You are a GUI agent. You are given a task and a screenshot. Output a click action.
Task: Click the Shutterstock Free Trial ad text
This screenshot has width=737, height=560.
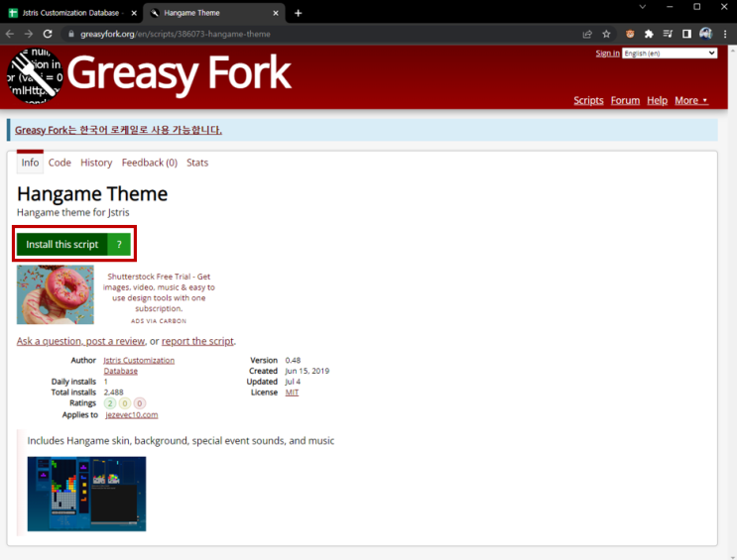pos(159,292)
